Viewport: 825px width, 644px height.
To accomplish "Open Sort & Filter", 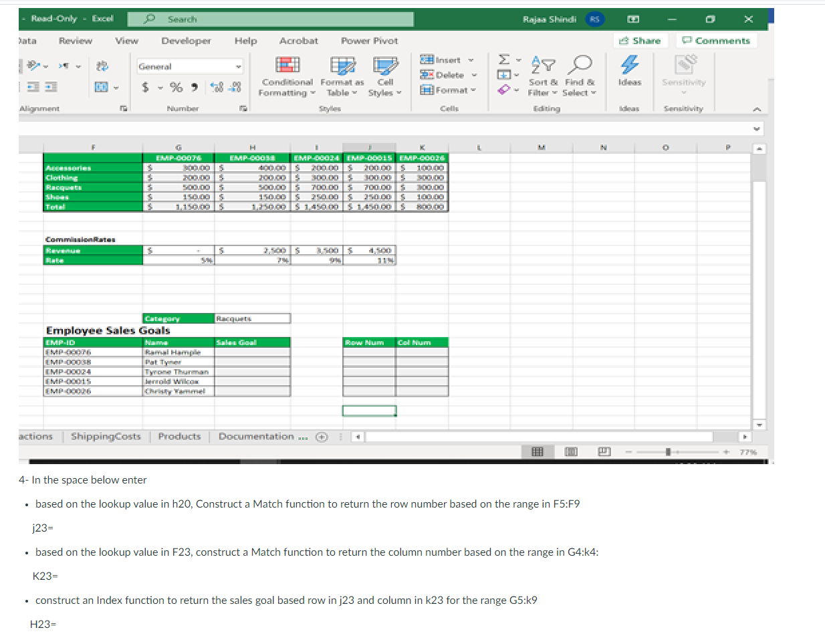I will 543,76.
